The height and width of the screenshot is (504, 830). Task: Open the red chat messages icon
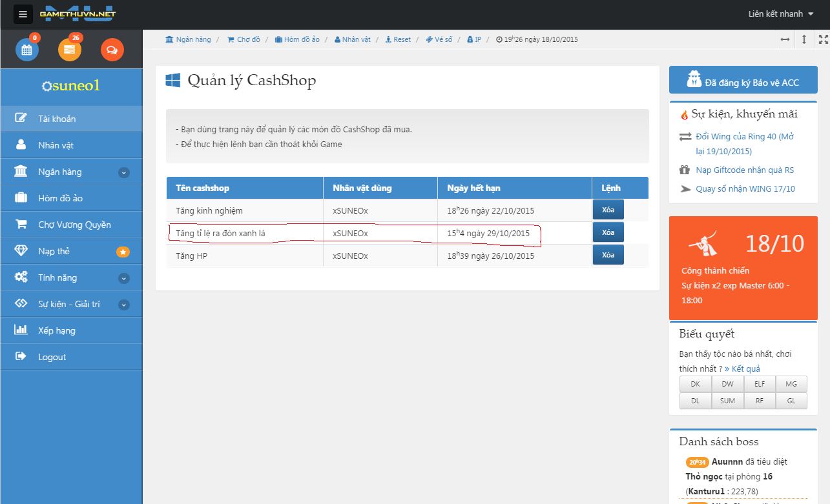112,50
